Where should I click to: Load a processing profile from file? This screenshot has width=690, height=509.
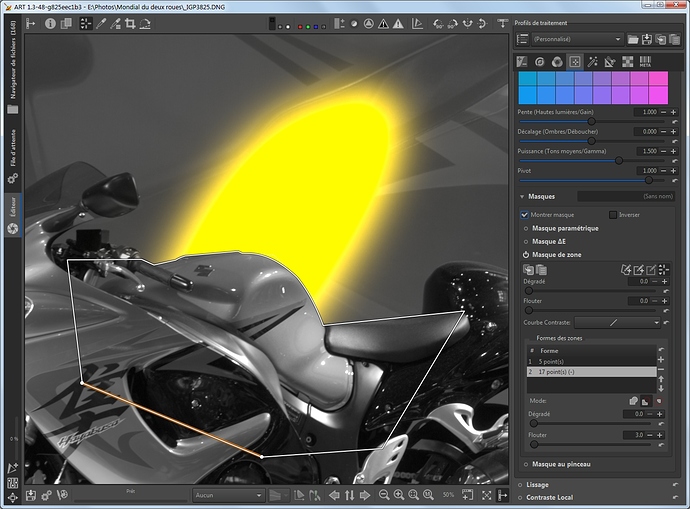pyautogui.click(x=633, y=39)
